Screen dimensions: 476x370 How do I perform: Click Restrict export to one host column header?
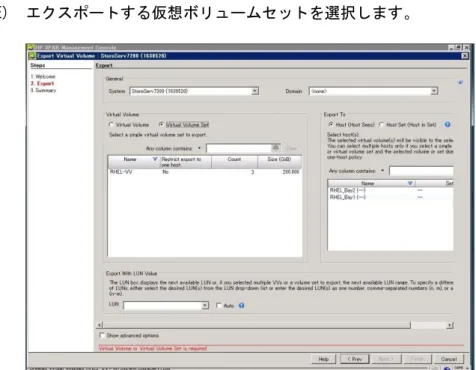pyautogui.click(x=186, y=162)
